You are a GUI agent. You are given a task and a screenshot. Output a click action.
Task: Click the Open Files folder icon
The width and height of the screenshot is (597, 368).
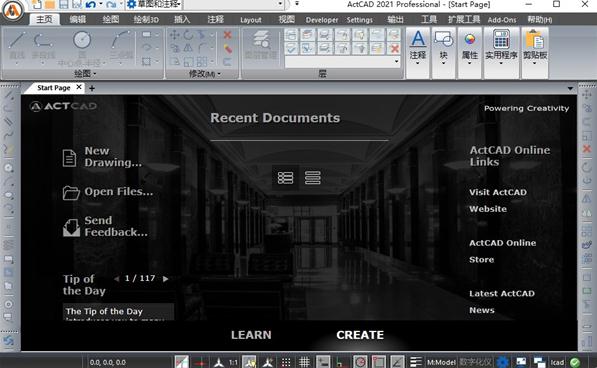click(71, 193)
